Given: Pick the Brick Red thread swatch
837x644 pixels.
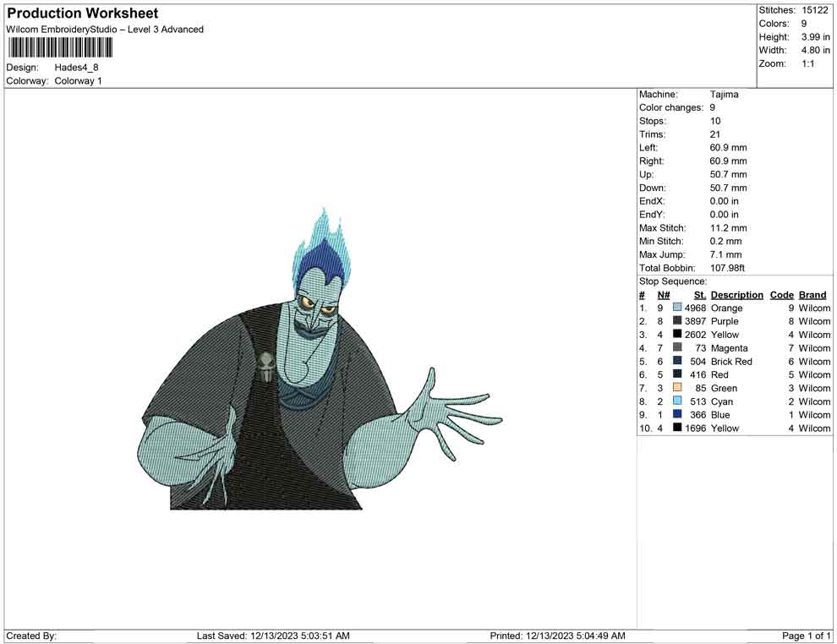Looking at the screenshot, I should (x=677, y=362).
